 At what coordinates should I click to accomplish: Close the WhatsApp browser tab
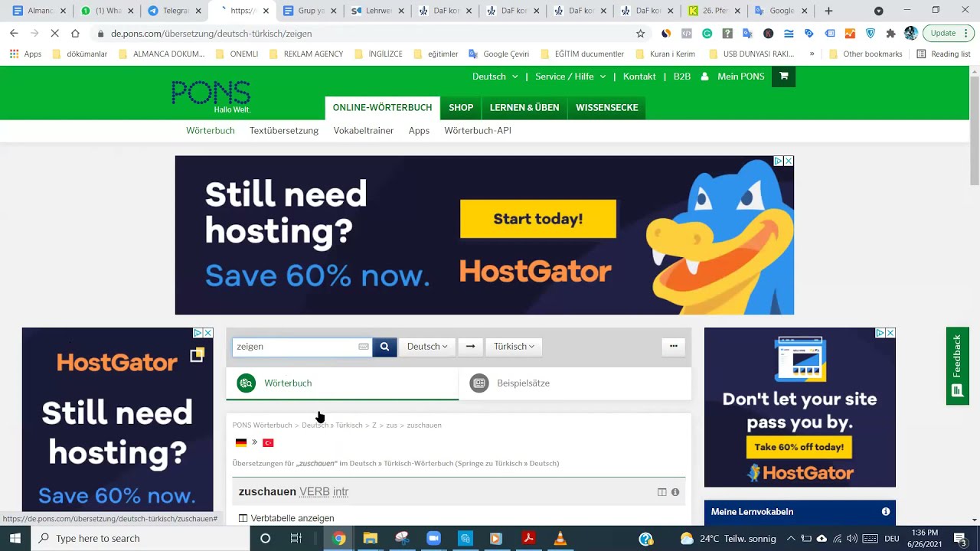[130, 11]
